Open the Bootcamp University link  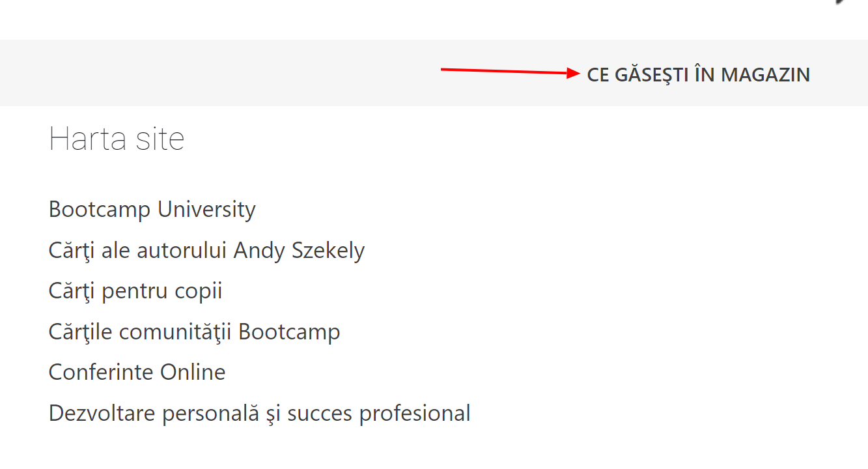tap(152, 210)
